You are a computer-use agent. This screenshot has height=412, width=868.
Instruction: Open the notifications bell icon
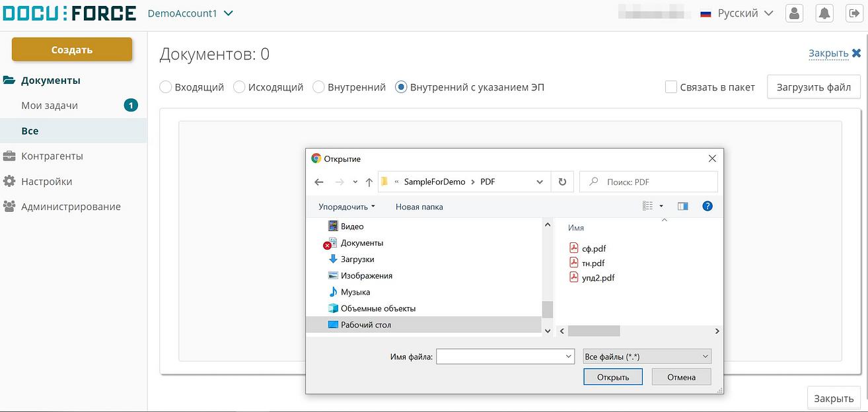coord(824,13)
